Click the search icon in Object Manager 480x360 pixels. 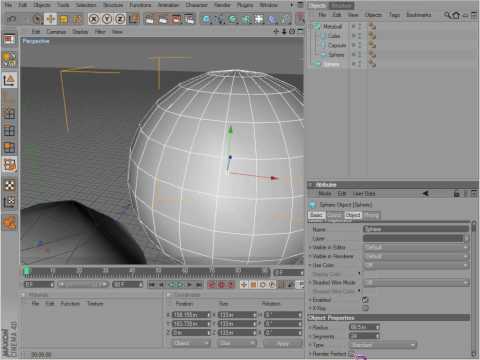[447, 15]
